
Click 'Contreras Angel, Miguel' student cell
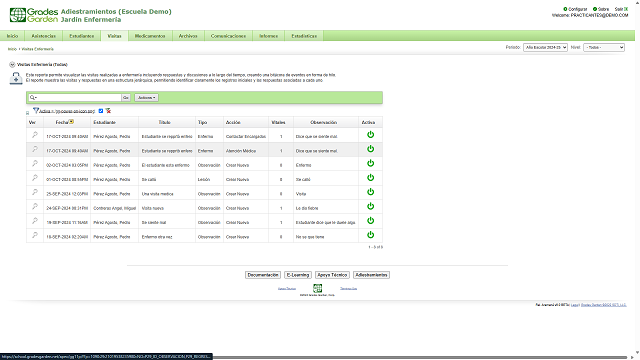point(115,208)
